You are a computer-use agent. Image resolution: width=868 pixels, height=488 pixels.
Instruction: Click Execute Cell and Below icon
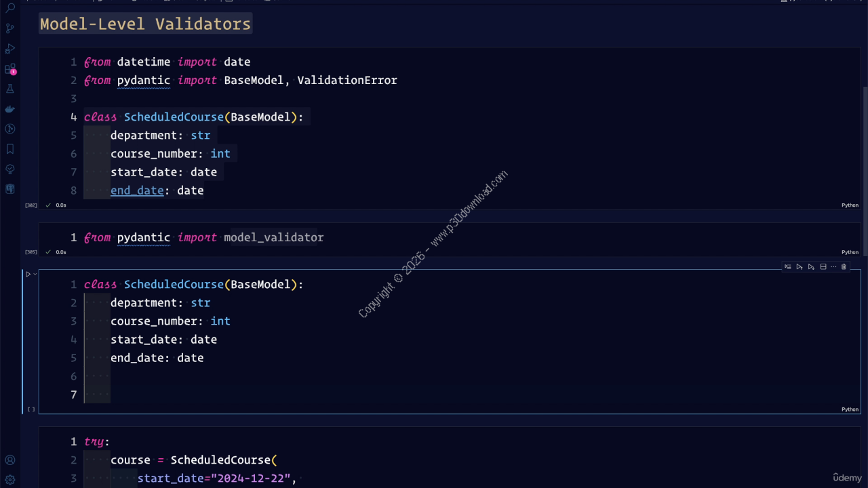(811, 267)
